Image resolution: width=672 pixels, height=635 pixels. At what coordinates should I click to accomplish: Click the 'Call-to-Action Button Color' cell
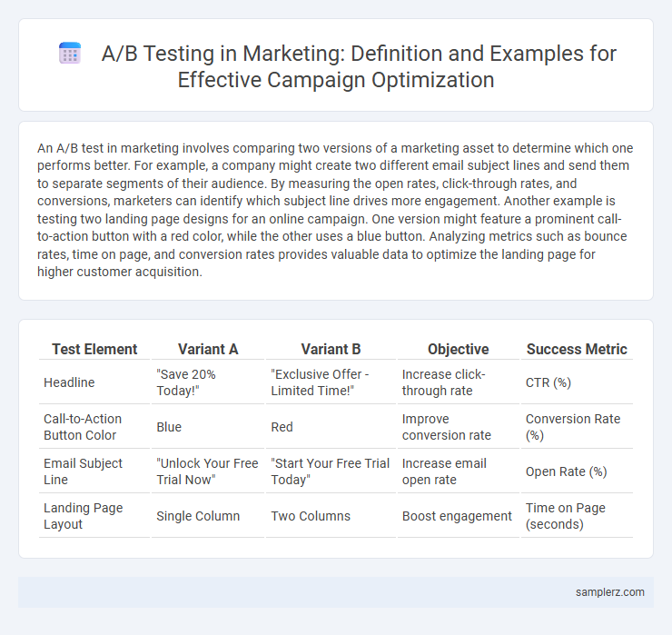[x=94, y=427]
